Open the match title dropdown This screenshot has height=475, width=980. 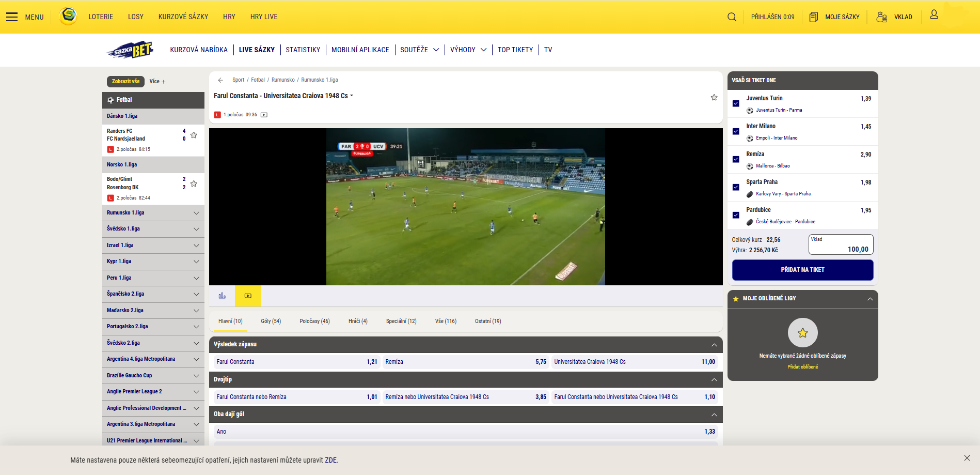coord(352,96)
